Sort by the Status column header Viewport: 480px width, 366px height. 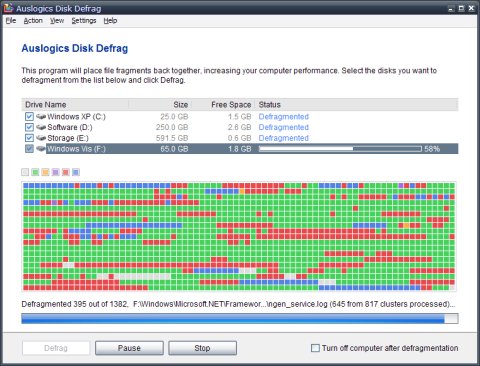[357, 104]
